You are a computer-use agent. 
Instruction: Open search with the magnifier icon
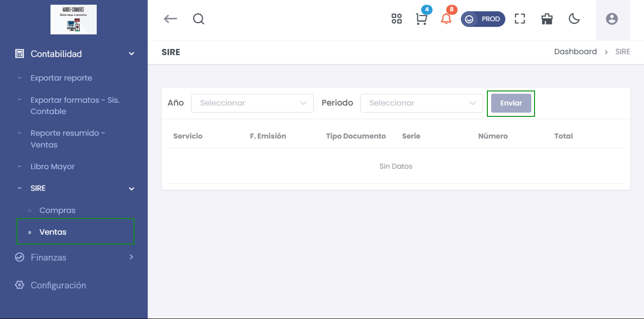click(x=199, y=19)
